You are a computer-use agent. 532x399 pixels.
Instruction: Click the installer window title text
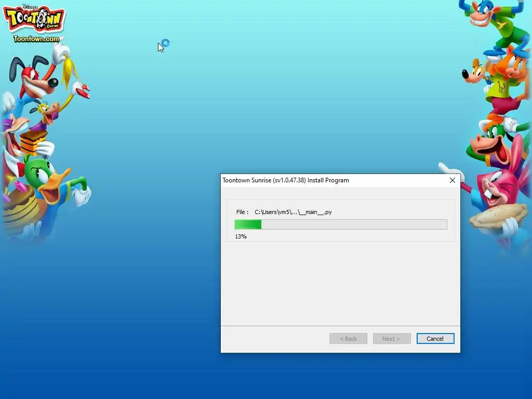point(286,180)
